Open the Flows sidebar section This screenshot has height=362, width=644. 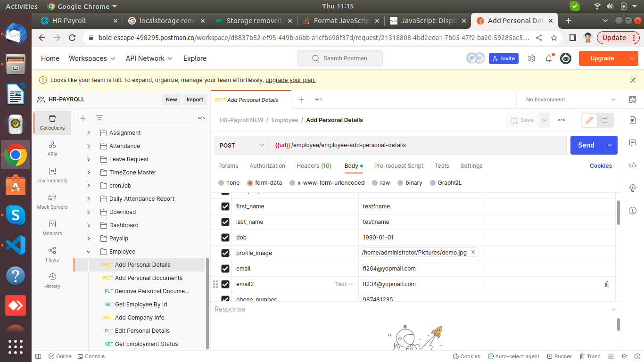pyautogui.click(x=52, y=254)
